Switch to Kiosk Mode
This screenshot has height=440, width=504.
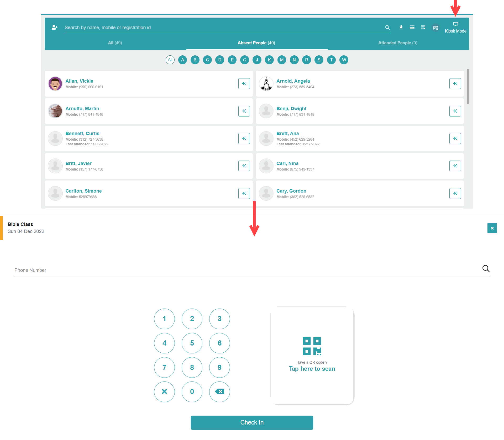(456, 28)
